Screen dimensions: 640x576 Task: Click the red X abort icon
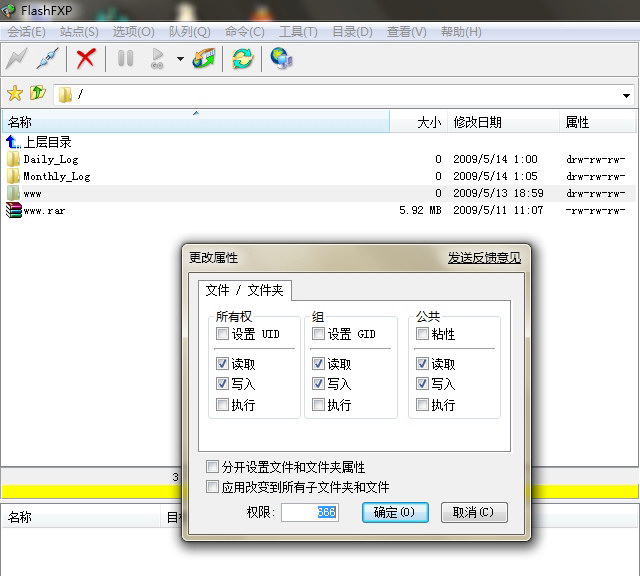86,58
